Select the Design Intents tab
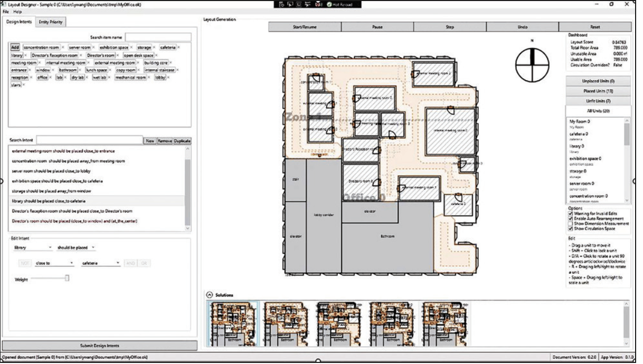This screenshot has height=364, width=643. point(19,22)
